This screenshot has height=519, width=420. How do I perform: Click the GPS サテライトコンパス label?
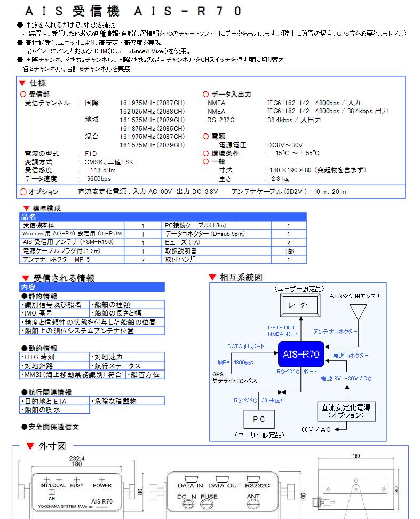pos(234,378)
